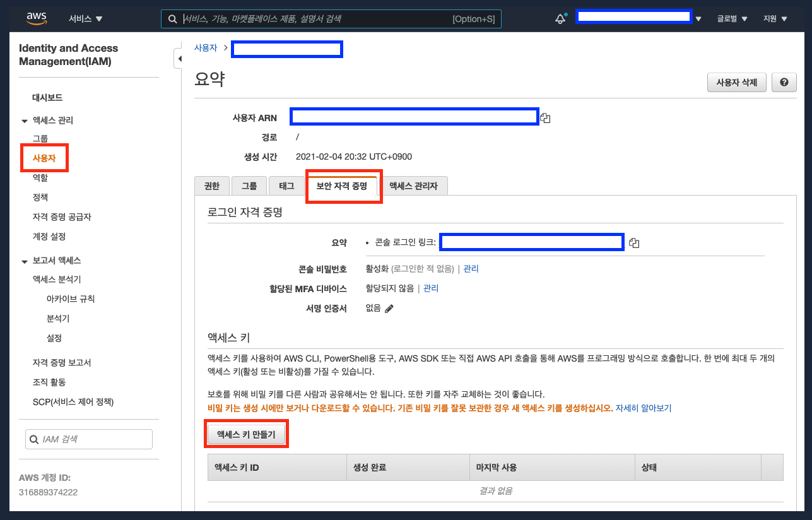Open the 글로벌 region dropdown

[732, 19]
